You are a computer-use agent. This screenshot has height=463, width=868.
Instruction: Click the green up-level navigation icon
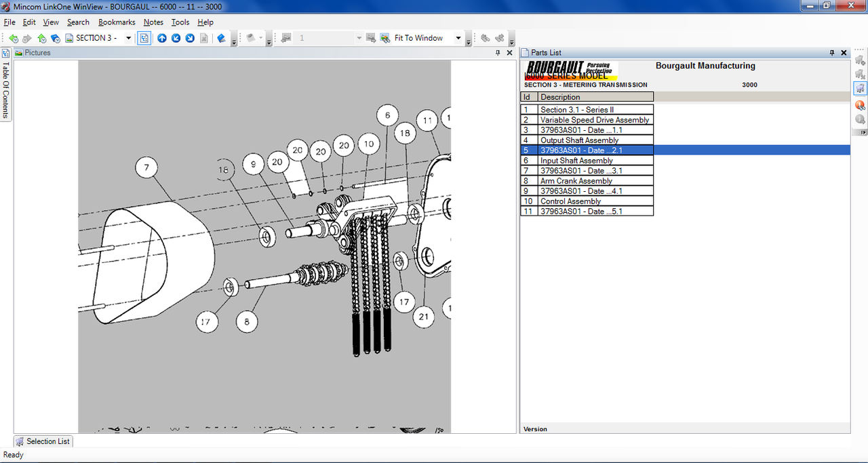click(x=42, y=39)
